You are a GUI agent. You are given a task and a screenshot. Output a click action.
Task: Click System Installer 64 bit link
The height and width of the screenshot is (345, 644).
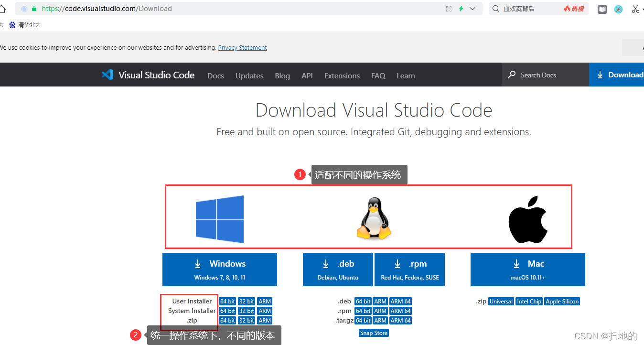click(x=227, y=311)
